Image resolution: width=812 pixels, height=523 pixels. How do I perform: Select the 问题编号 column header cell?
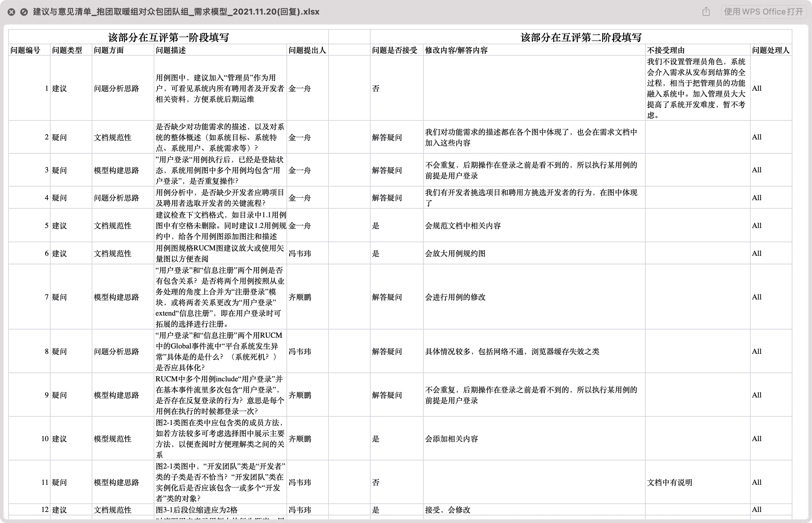pyautogui.click(x=26, y=50)
